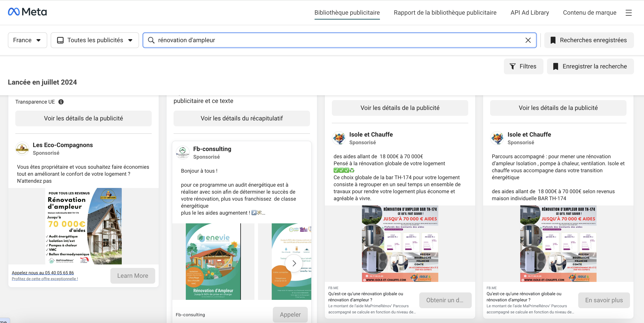
Task: Open the enevie Rénovation d'Ampleur carousel image
Action: (213, 262)
